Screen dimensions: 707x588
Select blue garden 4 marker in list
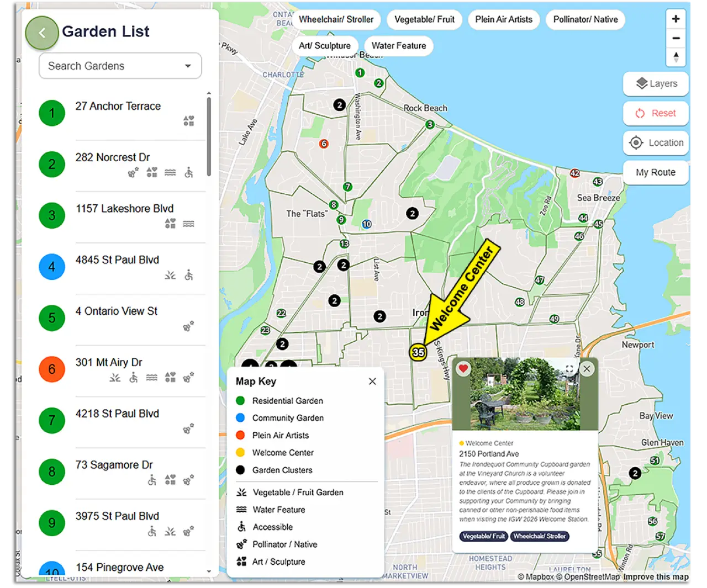pyautogui.click(x=52, y=267)
